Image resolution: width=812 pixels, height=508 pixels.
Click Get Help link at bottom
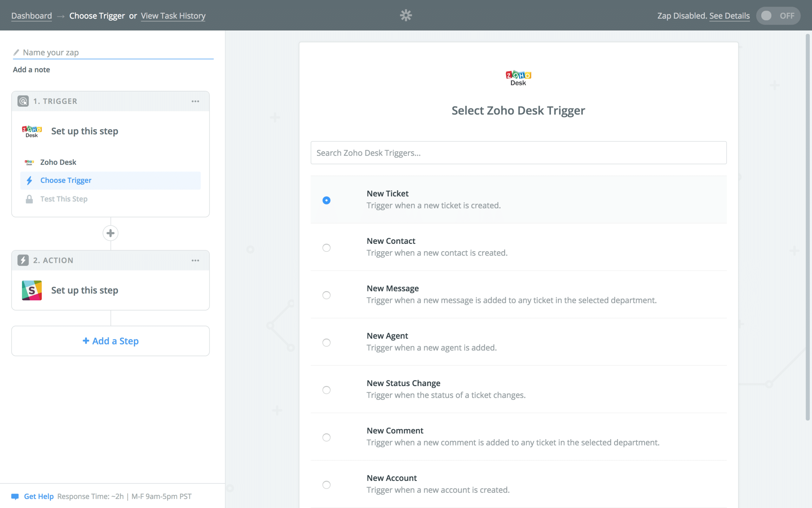point(39,497)
